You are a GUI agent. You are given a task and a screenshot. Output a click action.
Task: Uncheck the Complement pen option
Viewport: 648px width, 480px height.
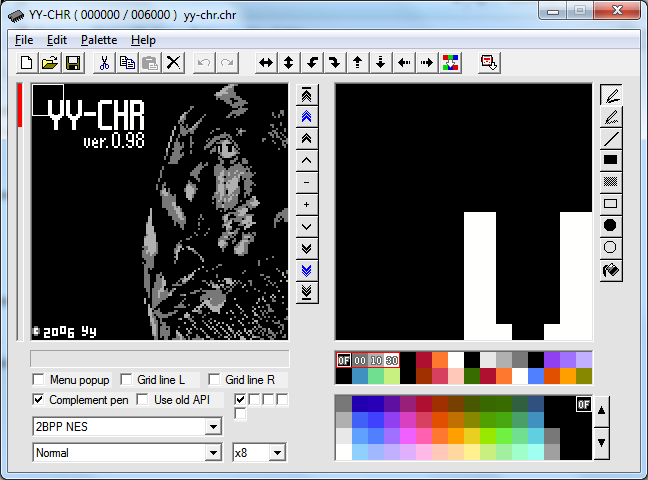(x=39, y=400)
